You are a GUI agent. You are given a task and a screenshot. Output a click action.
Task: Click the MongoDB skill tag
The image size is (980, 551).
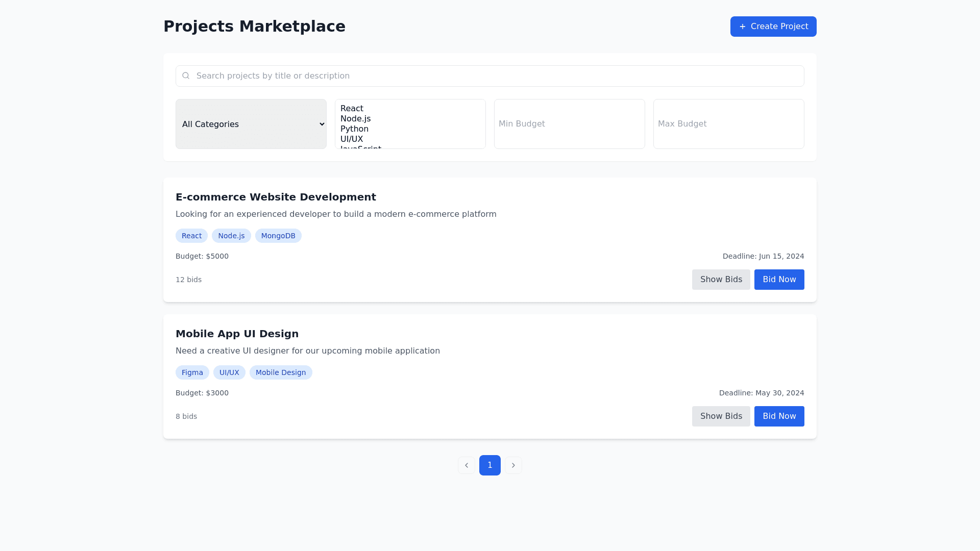click(x=278, y=236)
